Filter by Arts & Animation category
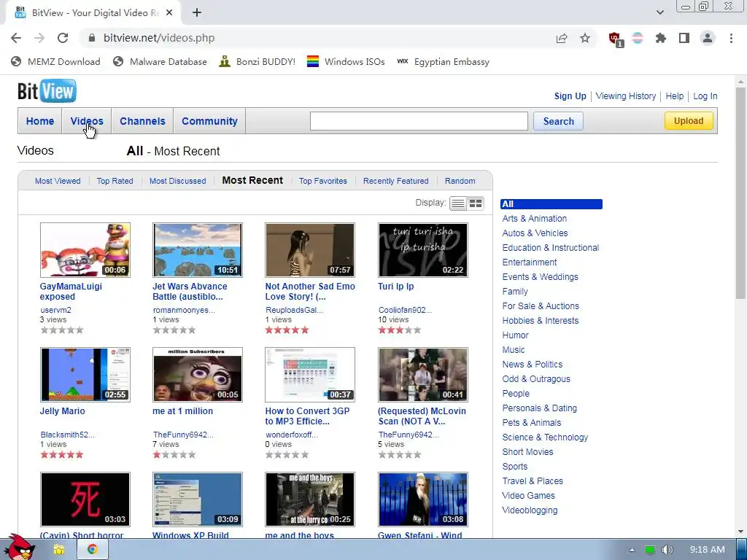Viewport: 747px width, 560px height. [x=535, y=219]
